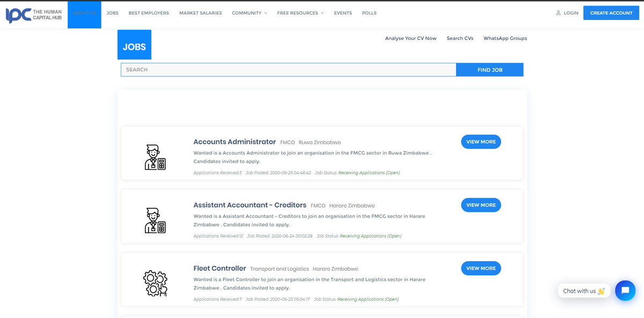Click 'Harare Zimbabwe' beside Fleet Controller

pyautogui.click(x=335, y=269)
